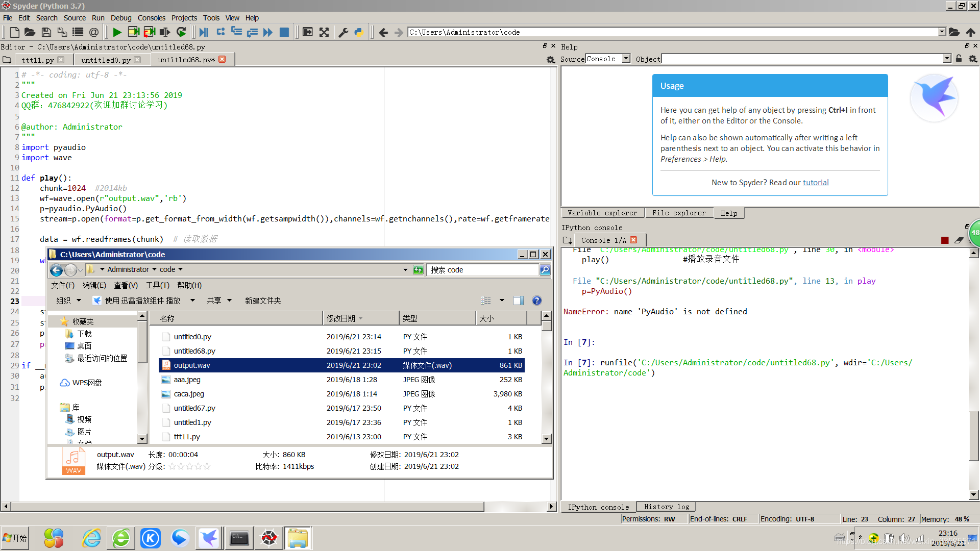Sort files by 修改日期 column

click(x=361, y=318)
